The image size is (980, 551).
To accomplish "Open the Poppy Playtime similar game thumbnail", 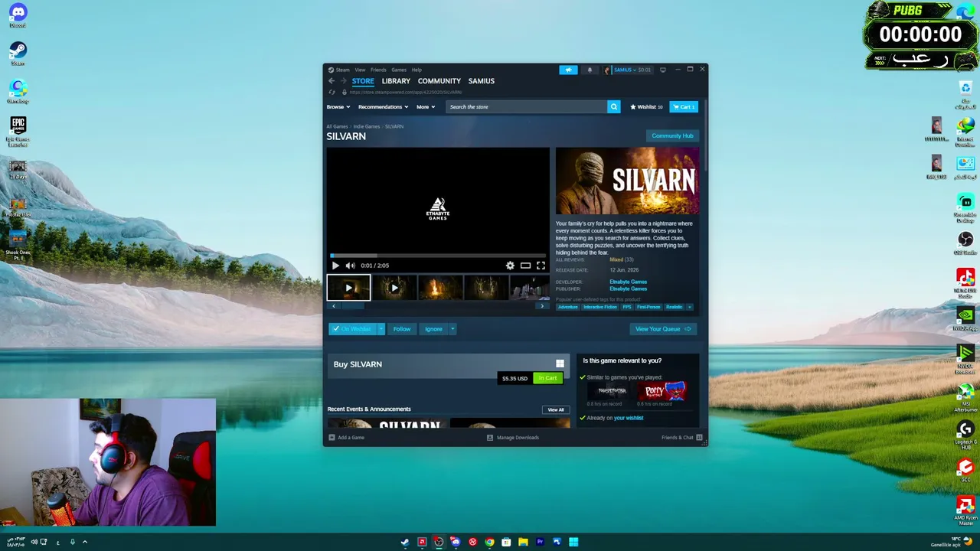I will point(663,391).
